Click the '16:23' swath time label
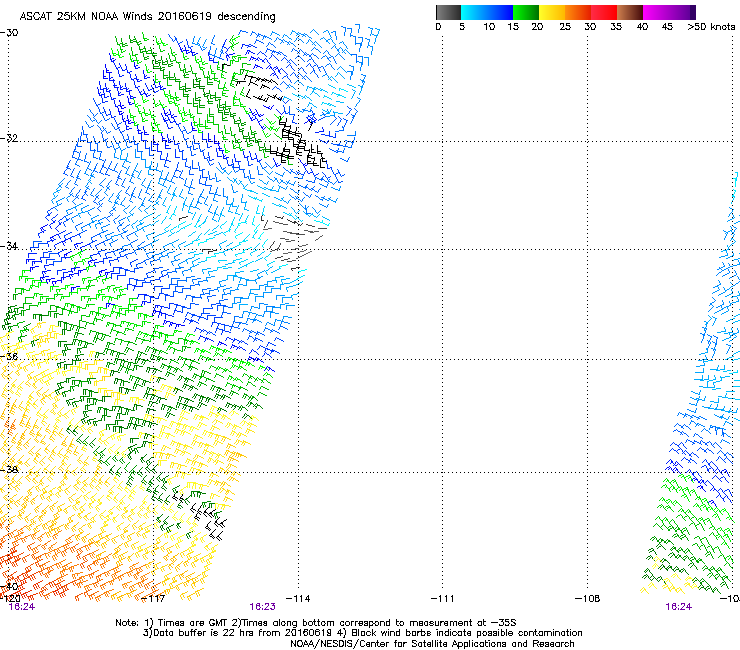Viewport: 740px width, 650px height. [262, 607]
